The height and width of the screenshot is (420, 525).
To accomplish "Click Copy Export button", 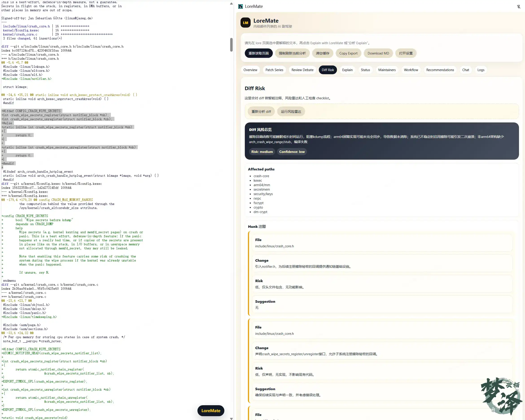I will (348, 53).
